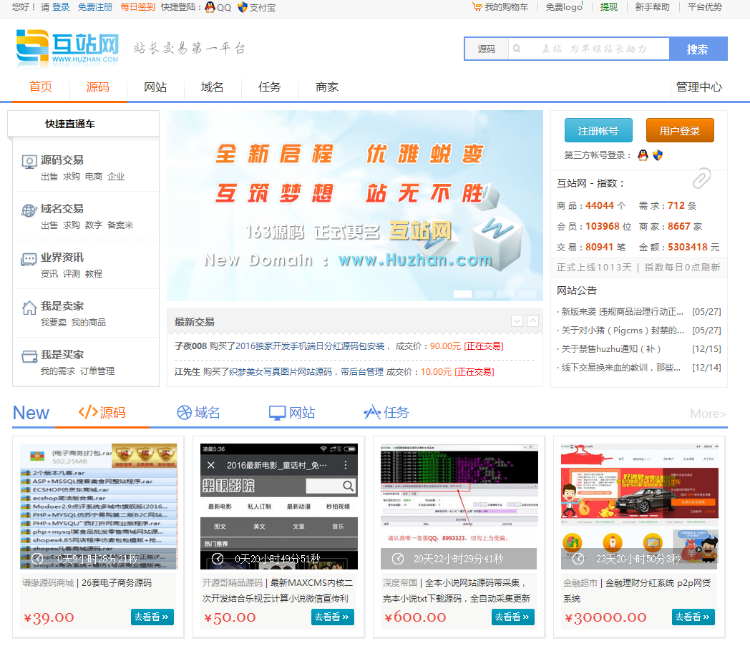Switch New section to 任务 tab
Viewport: 750px width, 646px height.
386,412
